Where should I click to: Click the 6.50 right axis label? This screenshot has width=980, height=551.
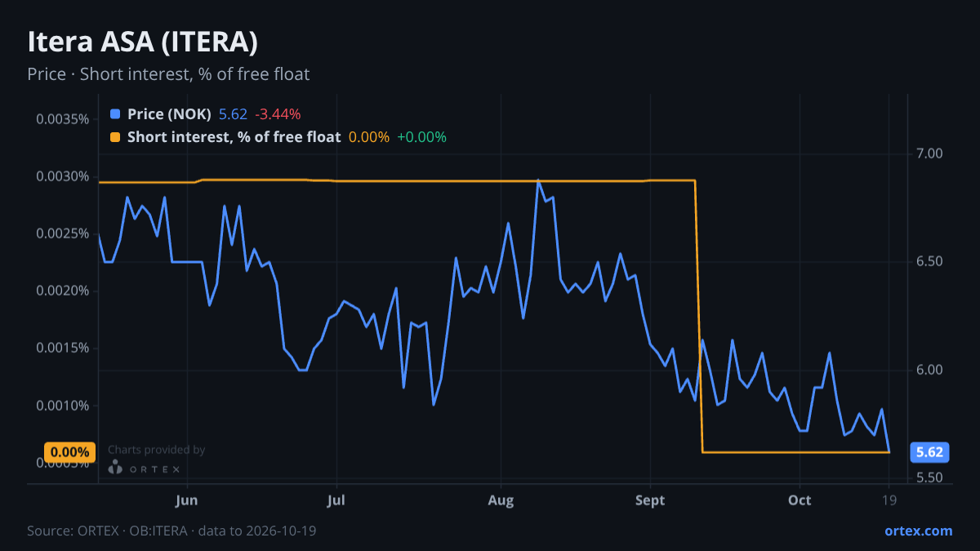[x=929, y=262]
